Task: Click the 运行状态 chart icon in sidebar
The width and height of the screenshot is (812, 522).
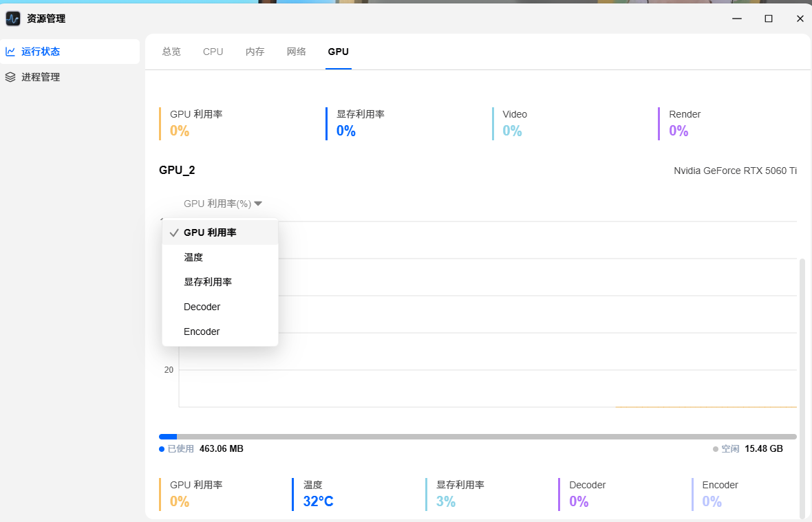Action: pyautogui.click(x=10, y=51)
